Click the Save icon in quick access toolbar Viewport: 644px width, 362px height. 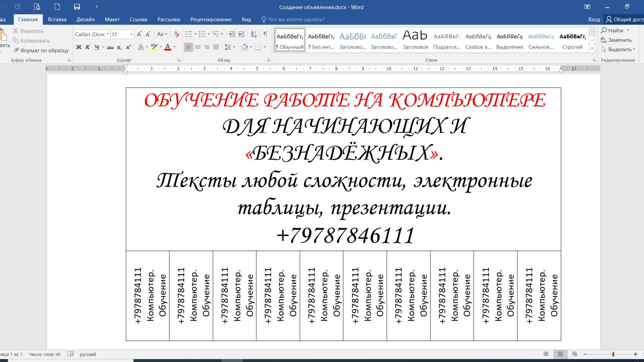[x=77, y=7]
